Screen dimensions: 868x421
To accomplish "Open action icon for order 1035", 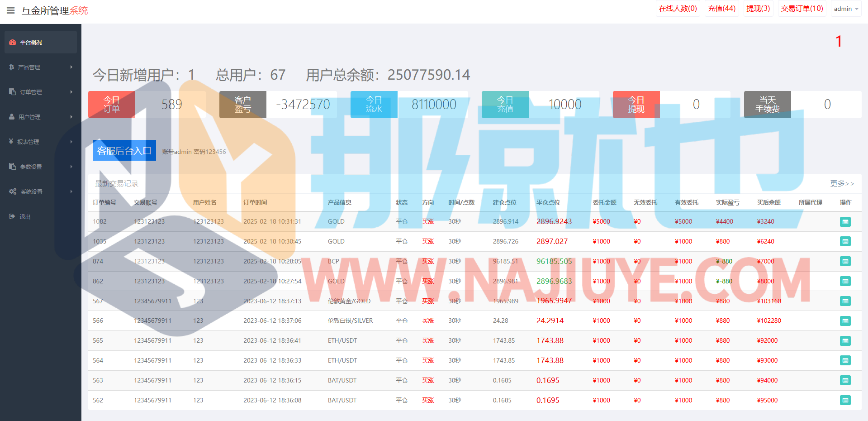I will click(x=845, y=242).
